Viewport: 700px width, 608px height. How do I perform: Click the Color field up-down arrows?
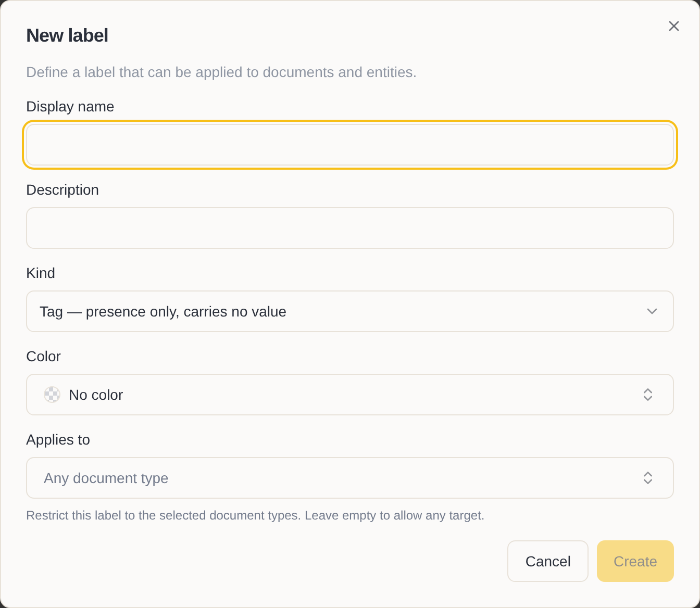tap(648, 395)
